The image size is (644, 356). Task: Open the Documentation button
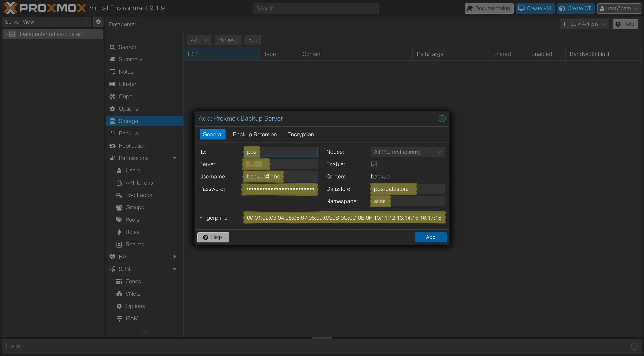[489, 9]
